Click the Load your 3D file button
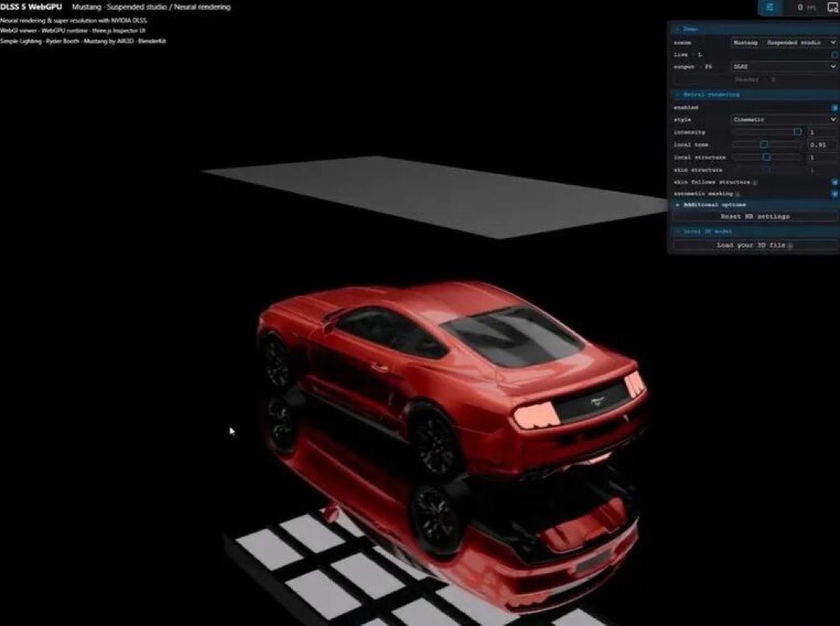 click(x=754, y=245)
